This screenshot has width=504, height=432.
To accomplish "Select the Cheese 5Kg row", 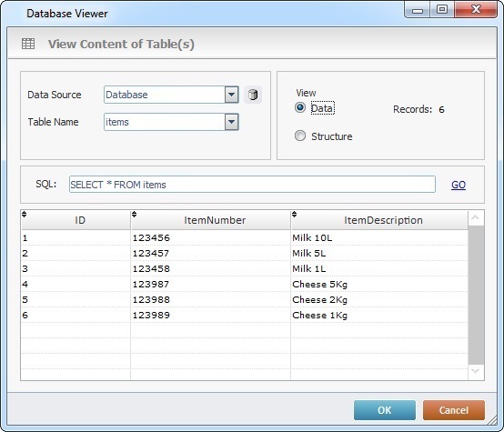I will click(245, 284).
